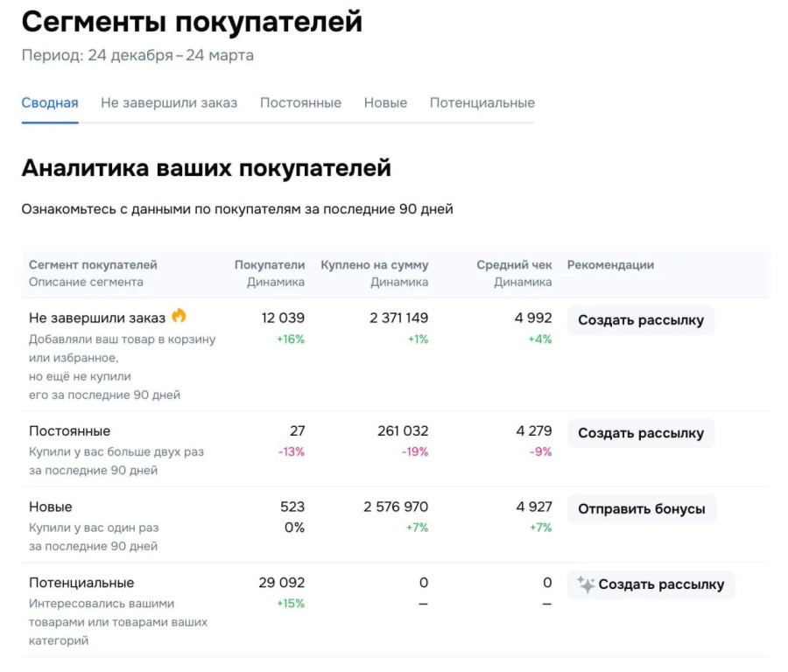Click the purchased sum 261 032
Image resolution: width=788 pixels, height=672 pixels.
pyautogui.click(x=403, y=430)
